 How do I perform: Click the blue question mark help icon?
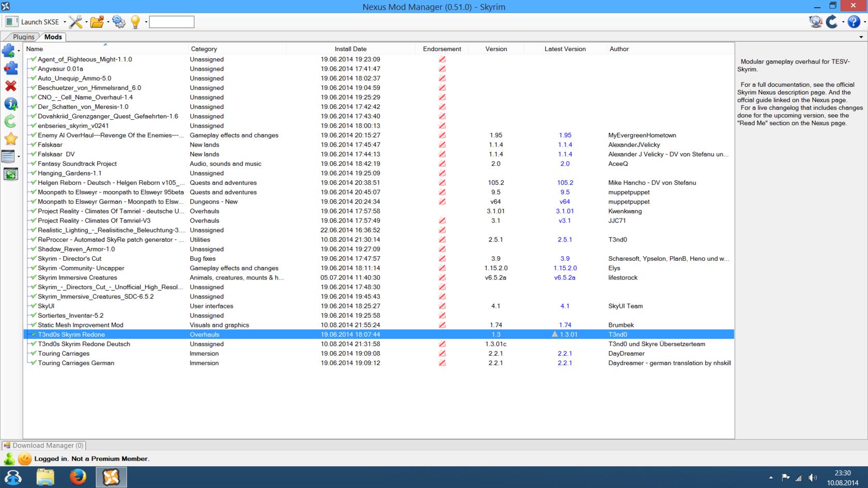[x=854, y=22]
